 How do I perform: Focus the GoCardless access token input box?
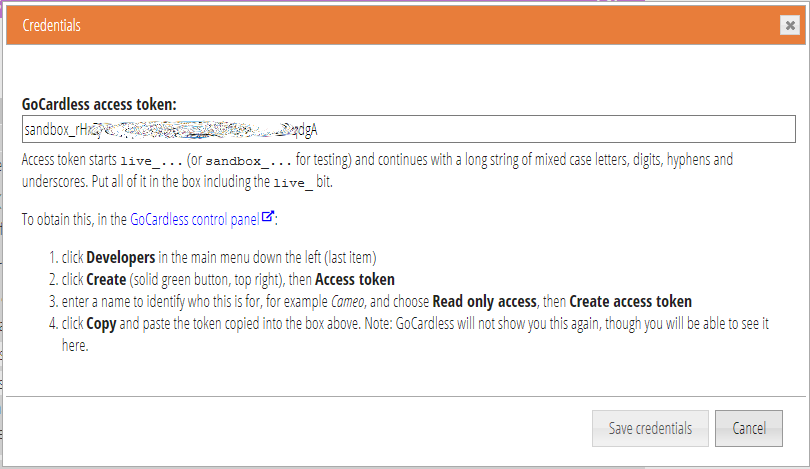tap(409, 129)
